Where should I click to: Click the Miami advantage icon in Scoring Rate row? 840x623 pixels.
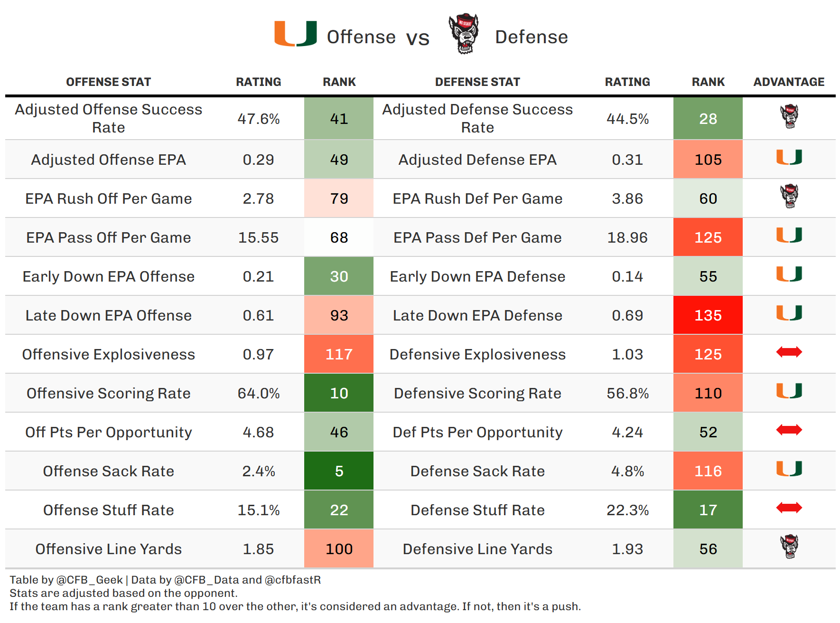(x=789, y=391)
